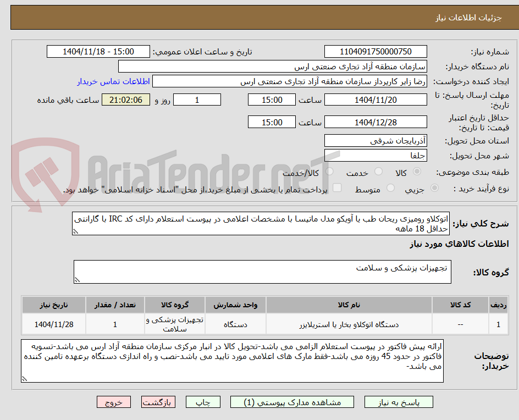Click the price validity date 1404/12/28
This screenshot has width=519, height=420.
click(x=376, y=122)
